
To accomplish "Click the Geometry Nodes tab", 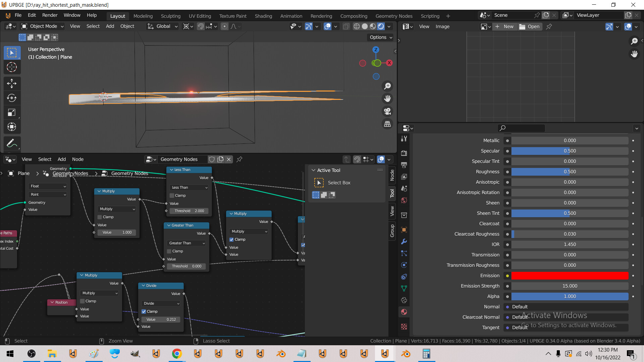I will point(393,16).
